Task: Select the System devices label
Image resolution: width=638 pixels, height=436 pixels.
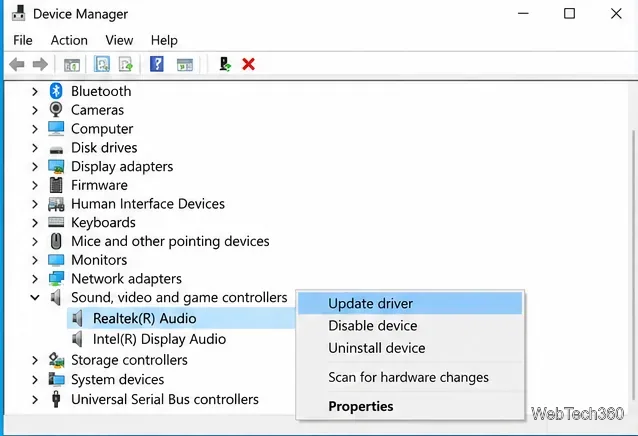Action: coord(118,379)
